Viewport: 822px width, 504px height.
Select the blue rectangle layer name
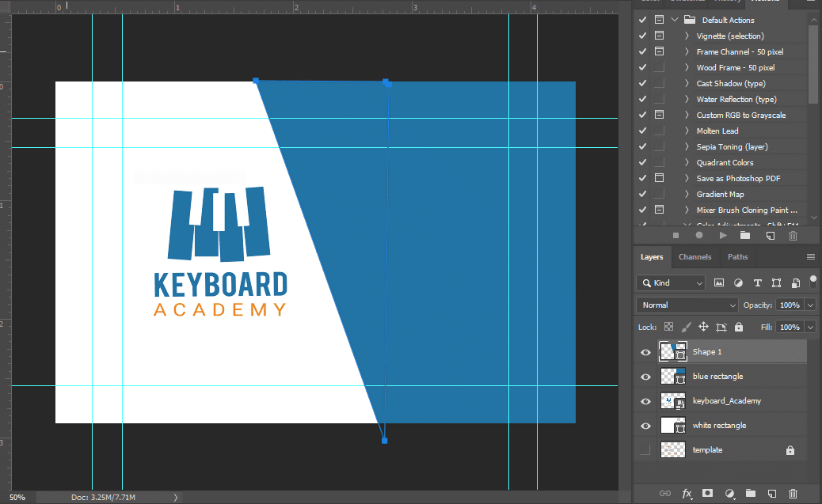pyautogui.click(x=717, y=376)
